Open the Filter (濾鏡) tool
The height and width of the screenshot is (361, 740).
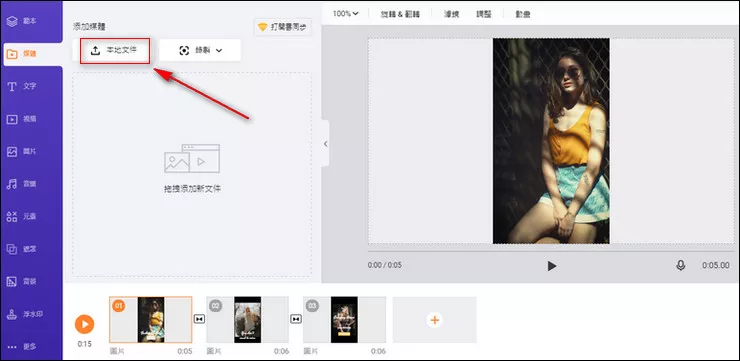[x=452, y=14]
